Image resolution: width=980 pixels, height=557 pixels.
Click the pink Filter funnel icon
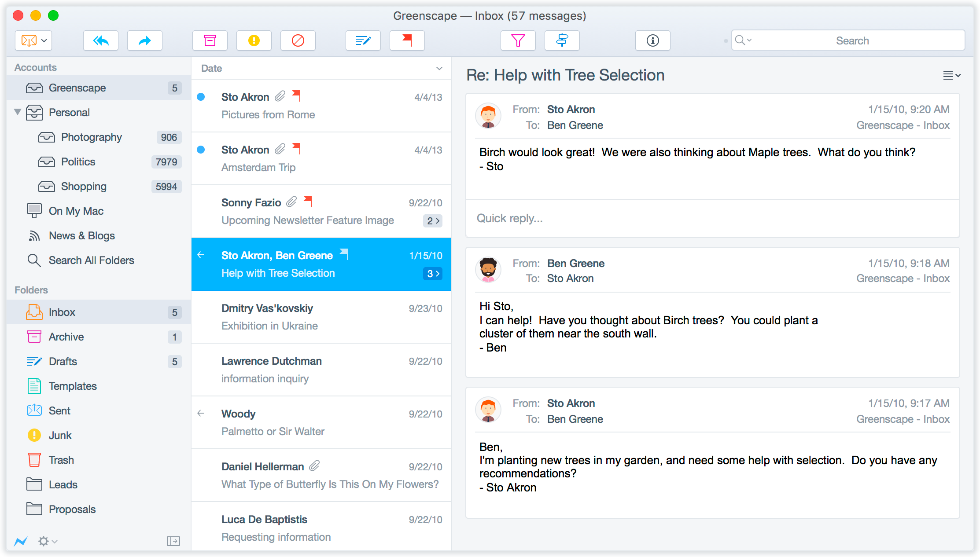(x=518, y=41)
